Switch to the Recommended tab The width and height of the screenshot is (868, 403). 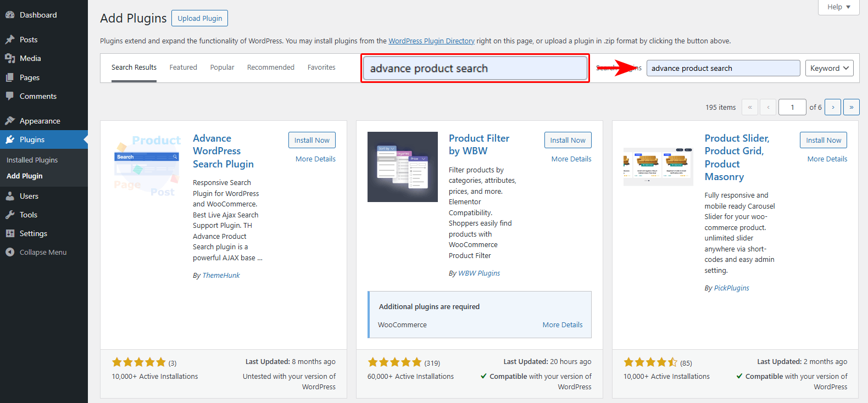coord(271,68)
